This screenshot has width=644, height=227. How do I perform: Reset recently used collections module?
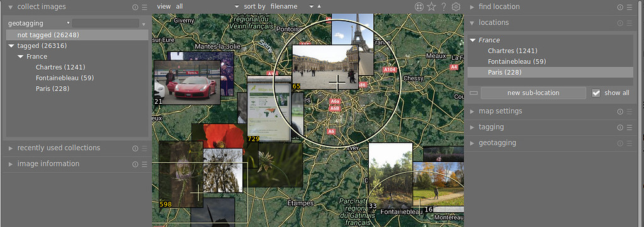pyautogui.click(x=135, y=148)
